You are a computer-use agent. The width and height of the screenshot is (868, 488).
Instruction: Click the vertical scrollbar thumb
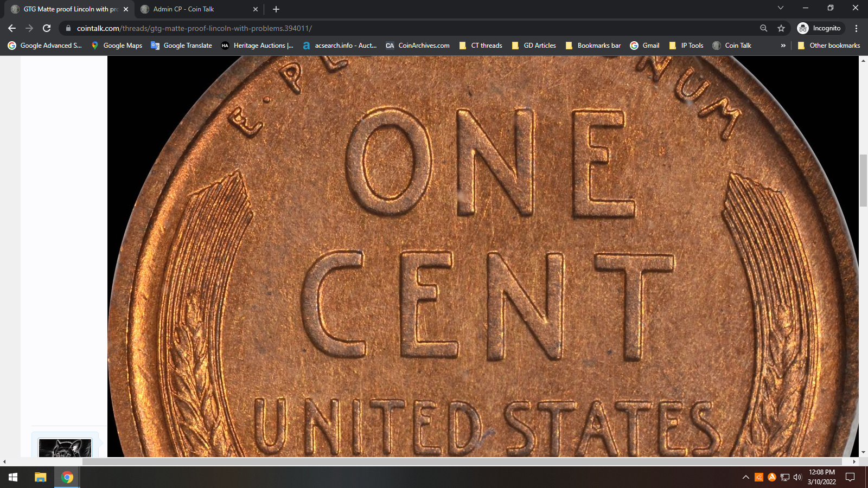pos(863,180)
